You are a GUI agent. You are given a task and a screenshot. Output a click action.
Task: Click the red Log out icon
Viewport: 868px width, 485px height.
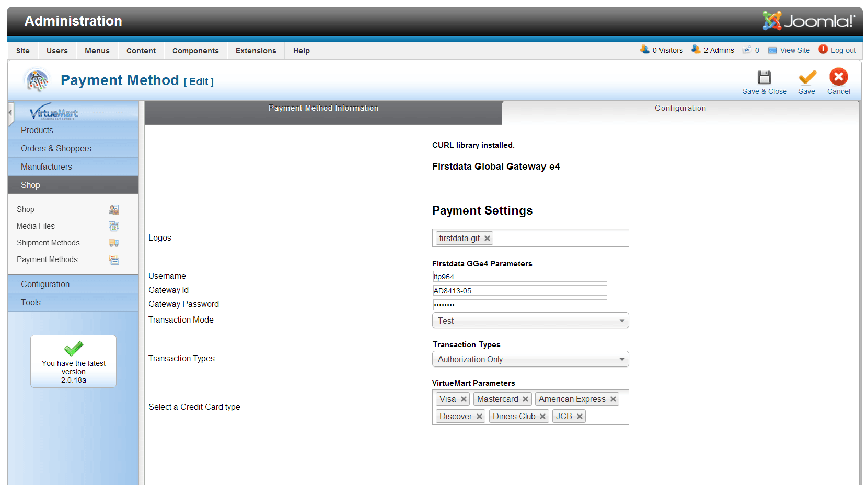(823, 49)
